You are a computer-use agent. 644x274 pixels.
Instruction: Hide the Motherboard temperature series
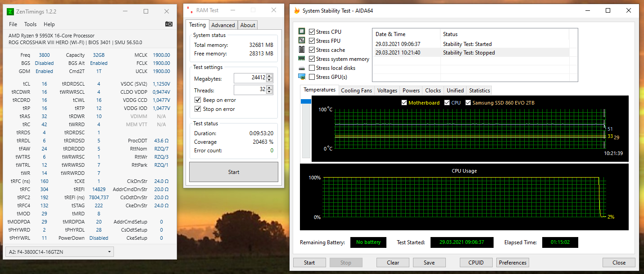[x=404, y=102]
